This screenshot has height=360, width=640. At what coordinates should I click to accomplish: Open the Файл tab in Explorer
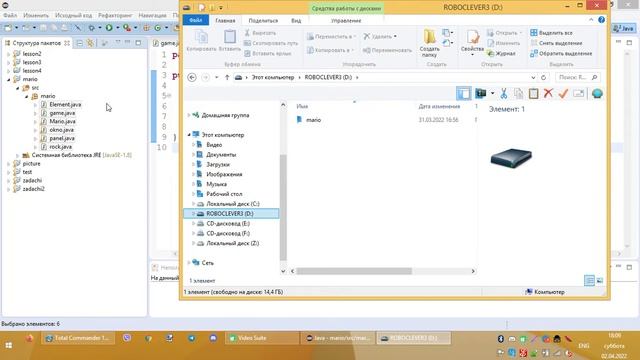pyautogui.click(x=196, y=20)
